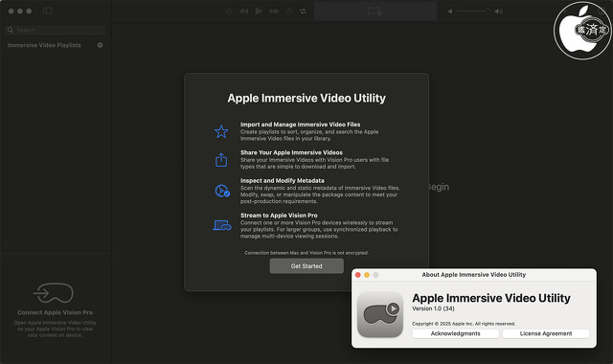Click the app icon in the About window

pos(380,314)
